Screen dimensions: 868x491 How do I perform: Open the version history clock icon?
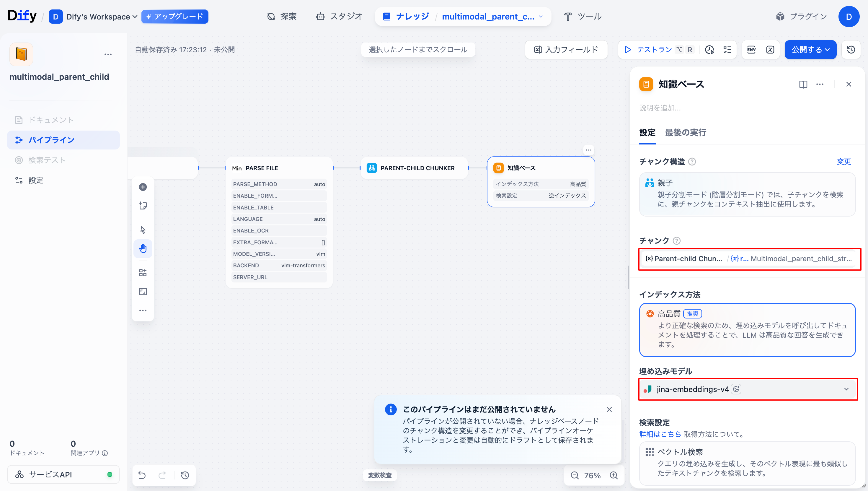[851, 50]
